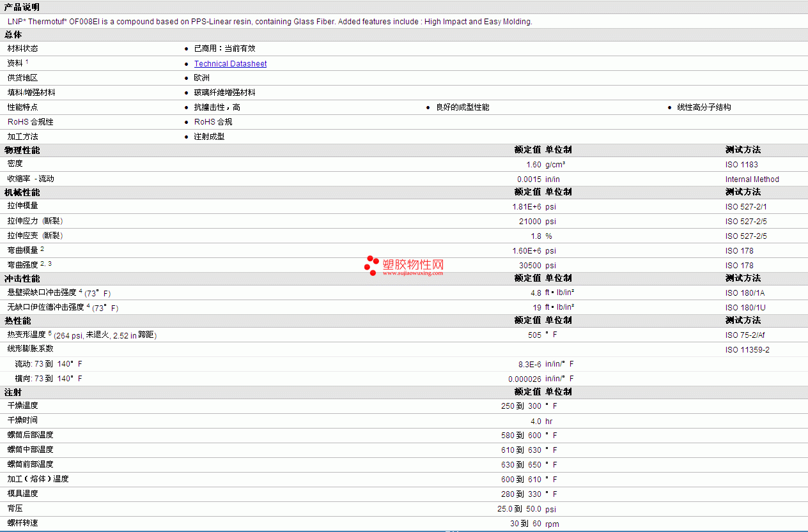Click the 1.81E+6 tensile modulus value
Image resolution: width=808 pixels, height=532 pixels.
527,207
